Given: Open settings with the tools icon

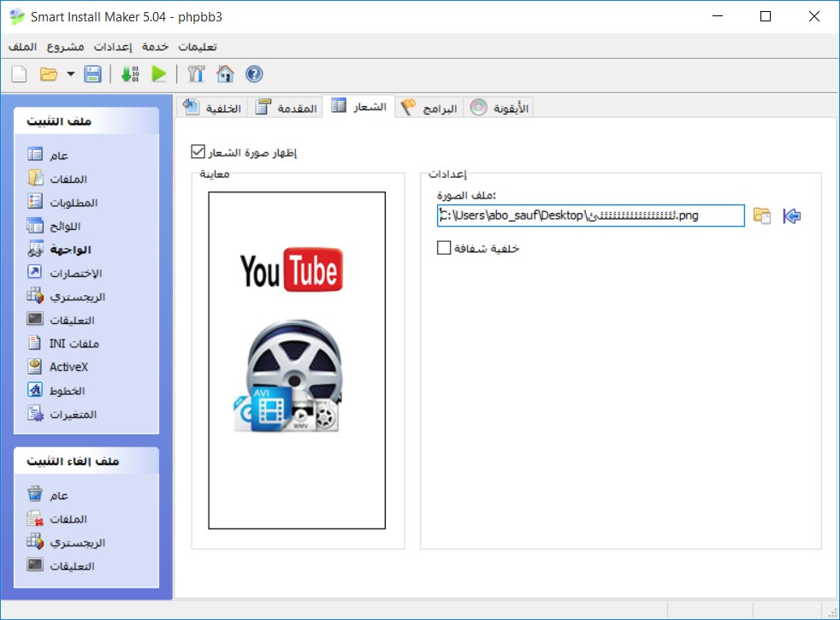Looking at the screenshot, I should click(x=196, y=74).
